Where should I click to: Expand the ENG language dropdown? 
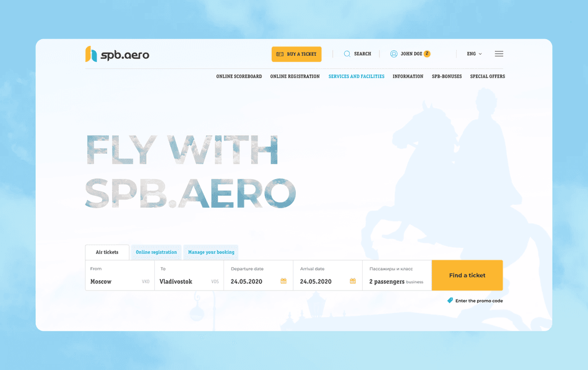coord(474,54)
